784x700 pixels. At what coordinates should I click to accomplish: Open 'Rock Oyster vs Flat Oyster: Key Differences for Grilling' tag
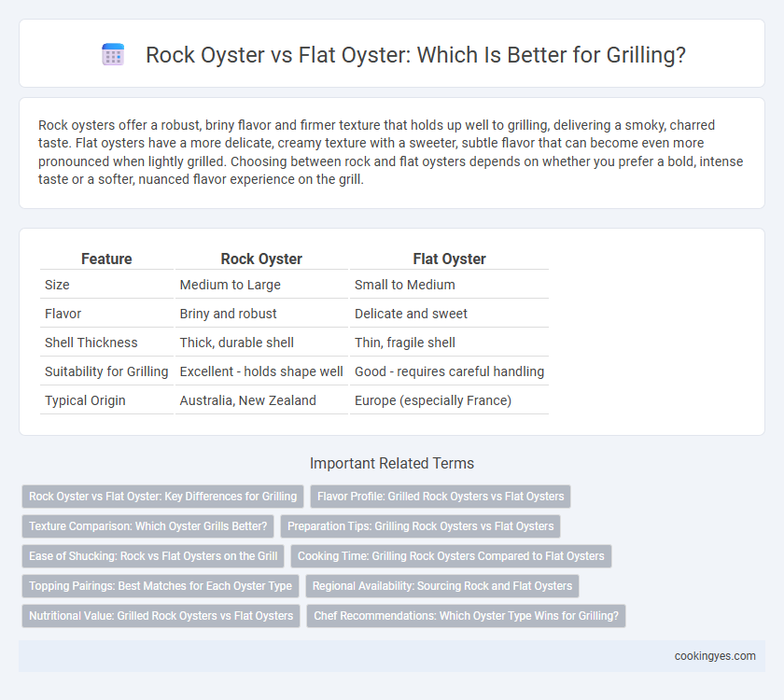click(162, 497)
